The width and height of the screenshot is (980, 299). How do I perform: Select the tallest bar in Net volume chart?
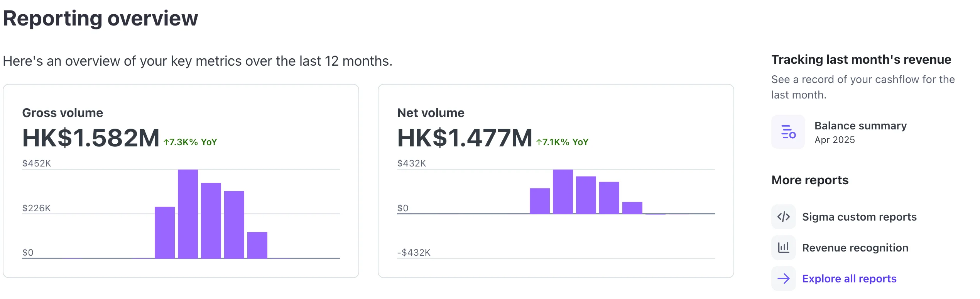click(563, 192)
